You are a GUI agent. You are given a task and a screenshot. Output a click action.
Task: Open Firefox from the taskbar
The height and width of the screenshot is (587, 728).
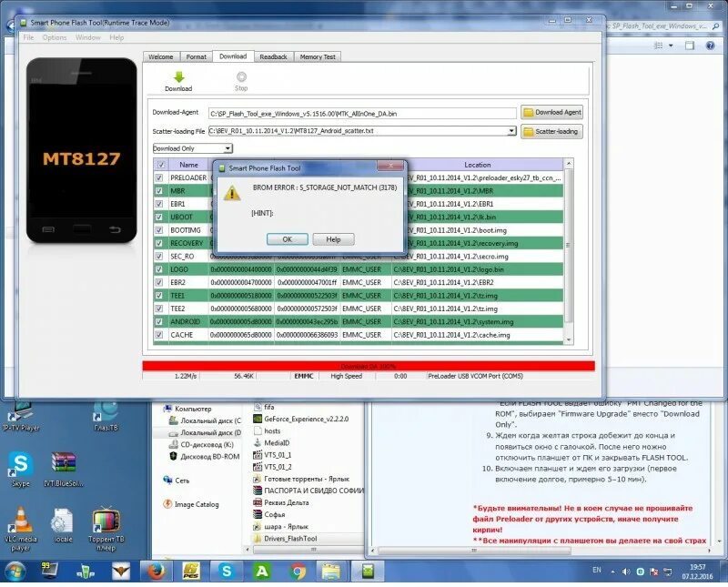(157, 572)
